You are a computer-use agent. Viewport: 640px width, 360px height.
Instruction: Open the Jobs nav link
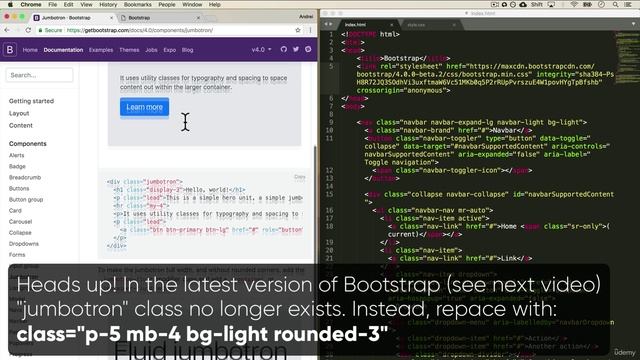(x=151, y=50)
